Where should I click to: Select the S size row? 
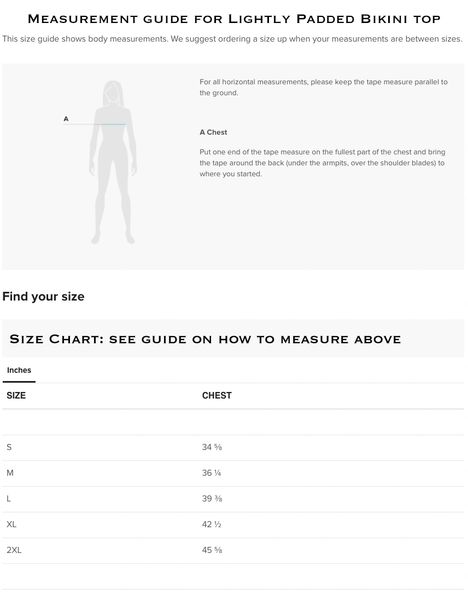[x=233, y=447]
